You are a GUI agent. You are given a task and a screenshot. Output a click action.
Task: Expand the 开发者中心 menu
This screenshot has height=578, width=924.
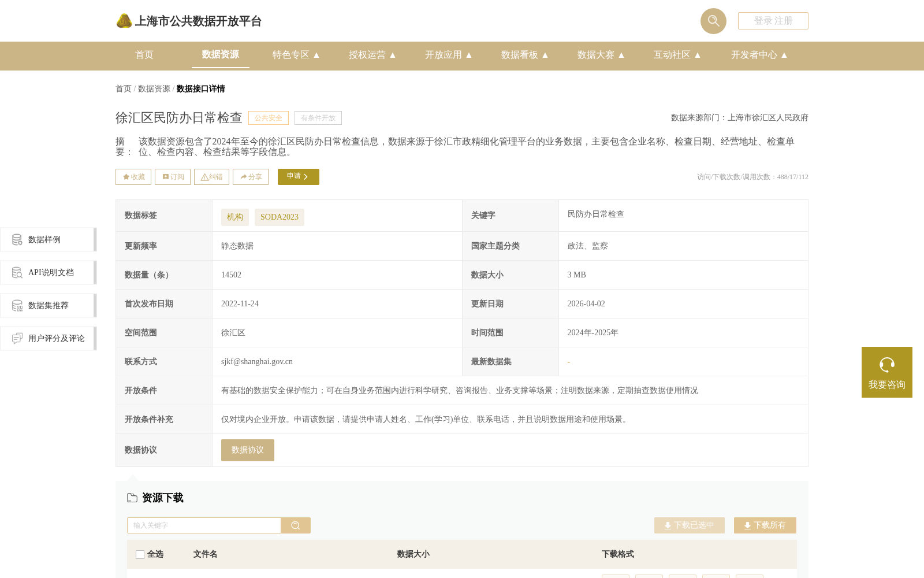[x=759, y=55]
